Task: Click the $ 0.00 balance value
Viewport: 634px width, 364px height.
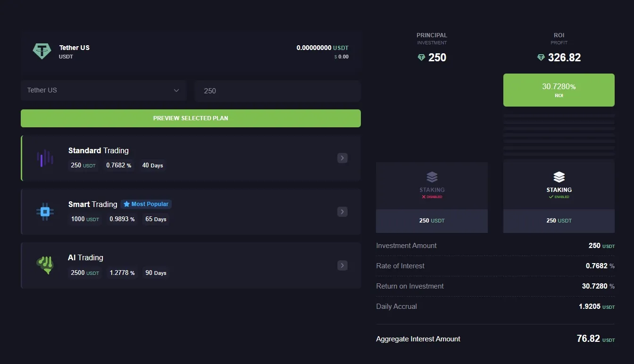Action: pos(342,57)
